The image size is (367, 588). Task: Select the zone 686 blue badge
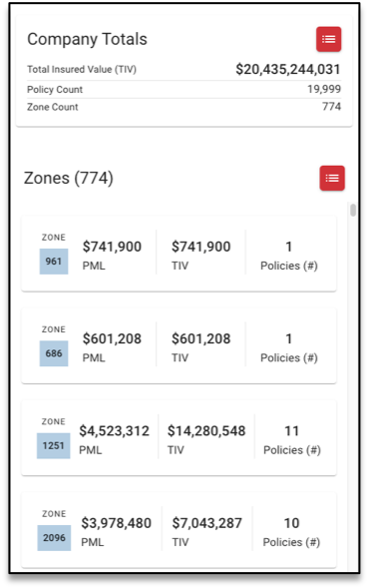(54, 353)
